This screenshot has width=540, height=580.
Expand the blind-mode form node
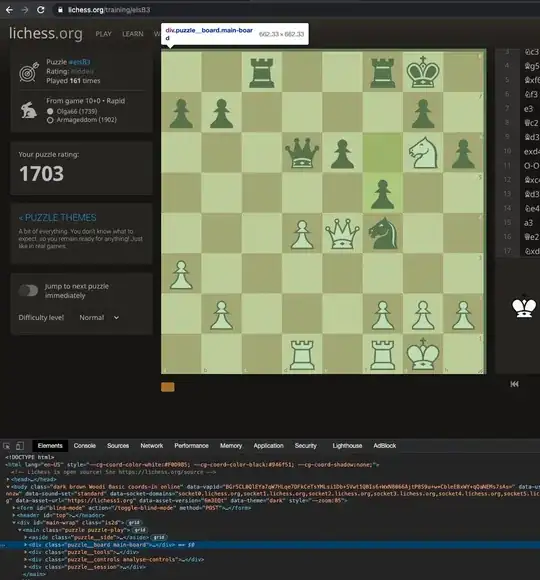[14, 508]
